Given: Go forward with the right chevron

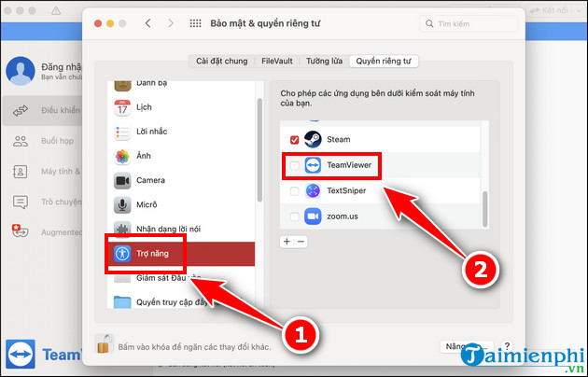Looking at the screenshot, I should pyautogui.click(x=171, y=23).
